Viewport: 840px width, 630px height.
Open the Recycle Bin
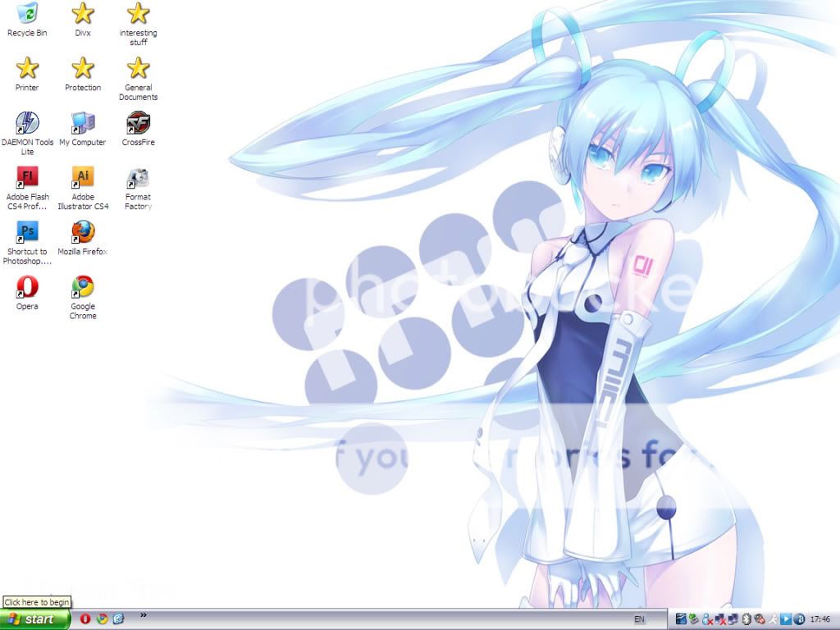tap(27, 15)
